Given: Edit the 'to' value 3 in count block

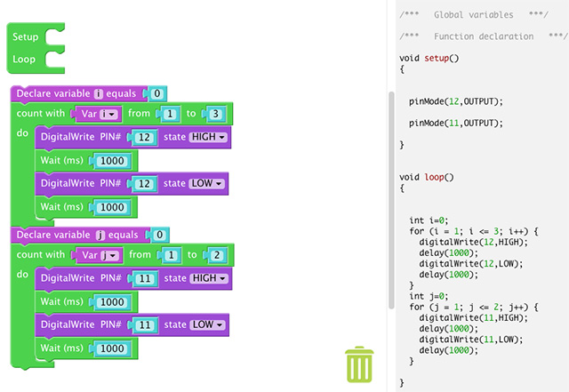Looking at the screenshot, I should tap(217, 115).
